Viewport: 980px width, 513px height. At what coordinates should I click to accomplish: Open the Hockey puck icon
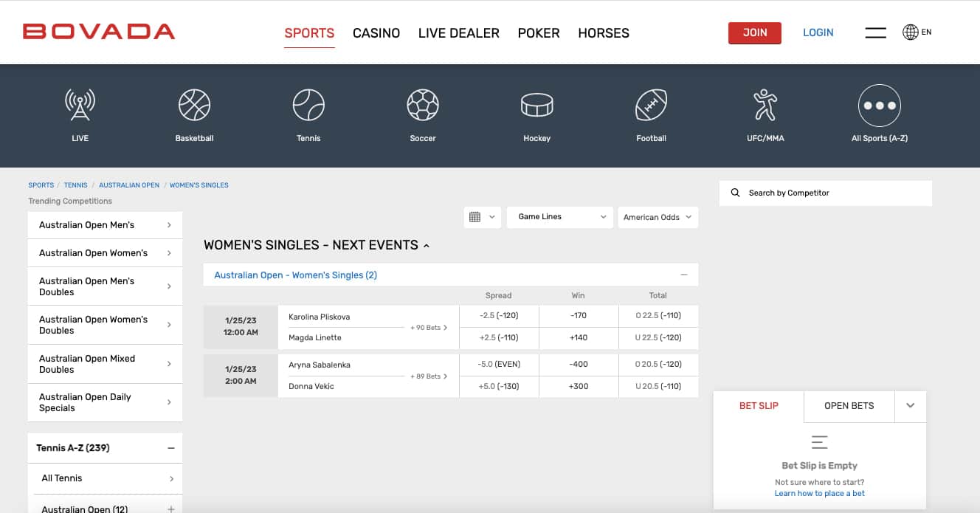click(x=536, y=105)
